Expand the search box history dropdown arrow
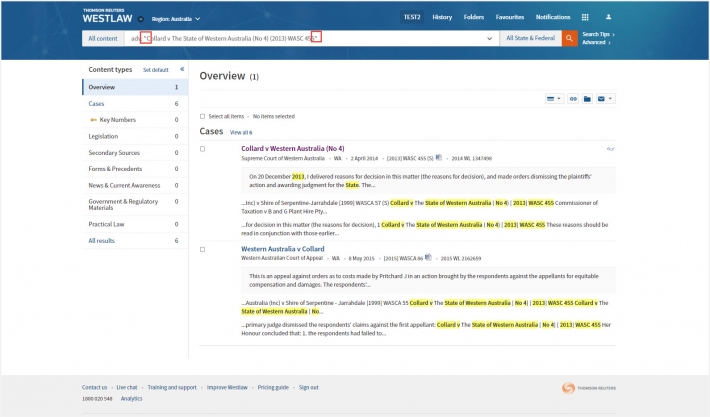 coord(489,38)
